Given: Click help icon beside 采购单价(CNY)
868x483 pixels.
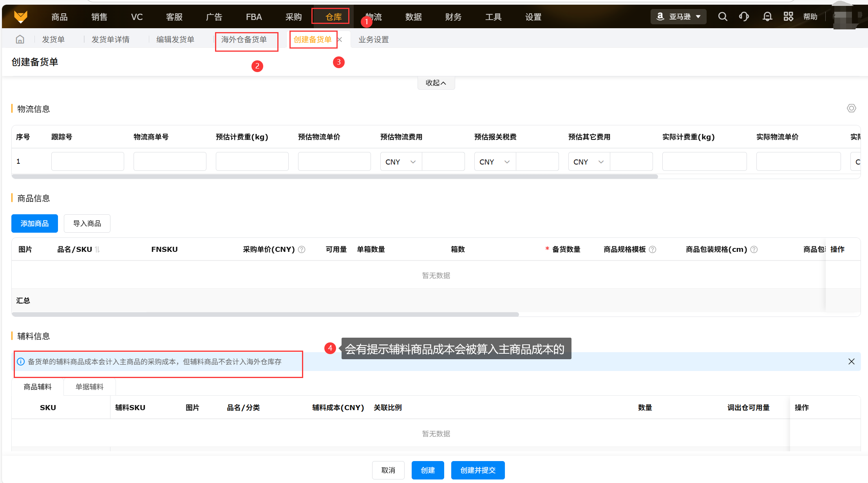Looking at the screenshot, I should tap(302, 250).
